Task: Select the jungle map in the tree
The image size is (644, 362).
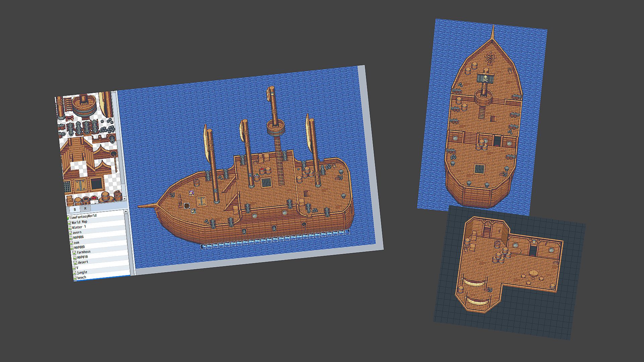Action: point(82,272)
